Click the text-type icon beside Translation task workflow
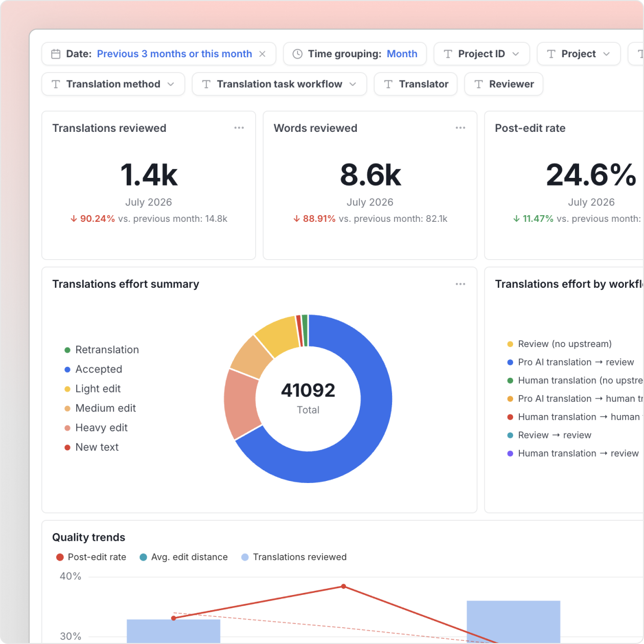Viewport: 644px width, 644px height. [x=206, y=84]
